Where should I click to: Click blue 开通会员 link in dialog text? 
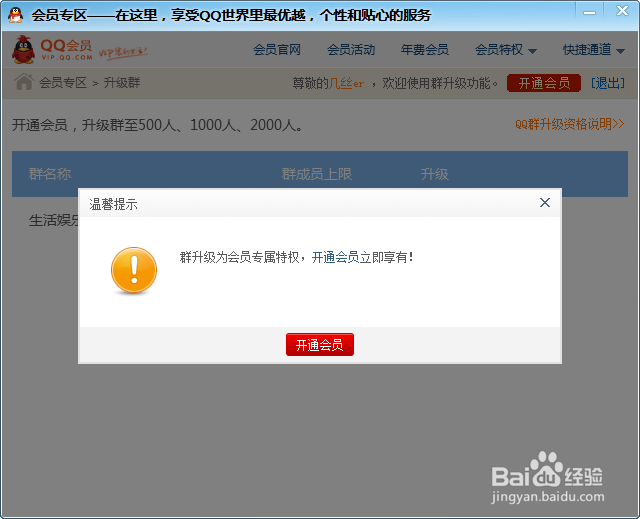[x=336, y=257]
